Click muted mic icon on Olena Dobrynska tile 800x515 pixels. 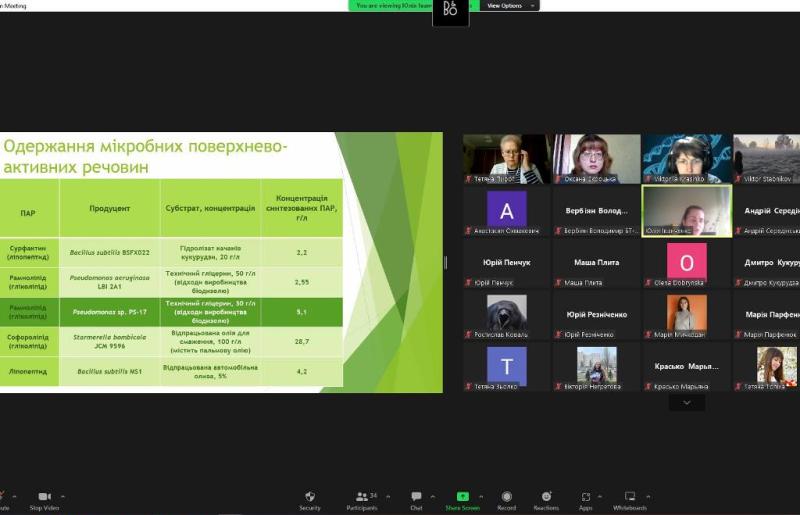648,282
